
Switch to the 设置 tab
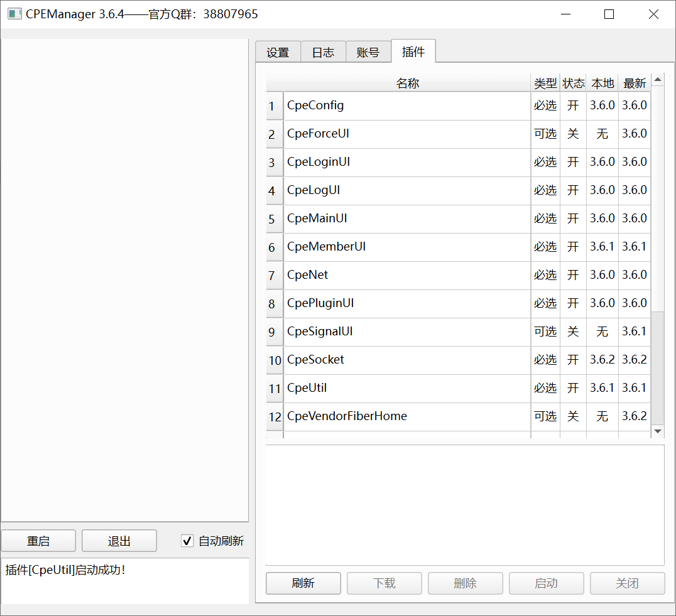278,53
